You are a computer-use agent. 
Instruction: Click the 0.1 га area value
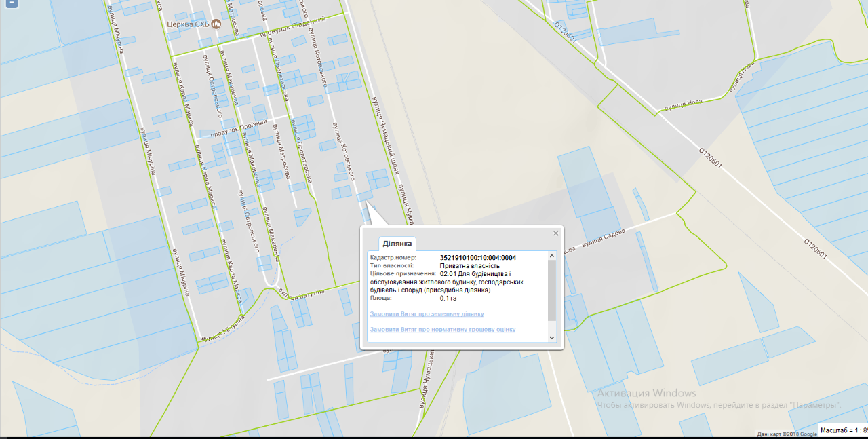point(448,298)
